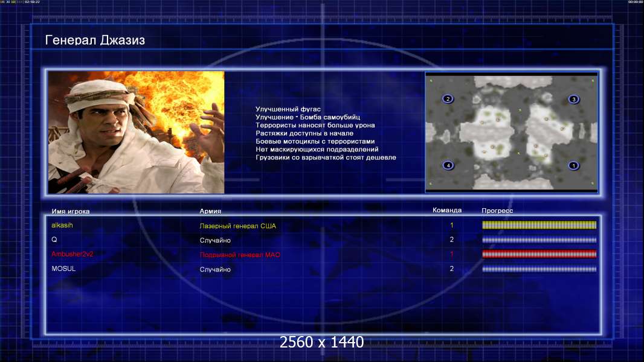
Task: Click the Армия column header
Action: point(210,211)
